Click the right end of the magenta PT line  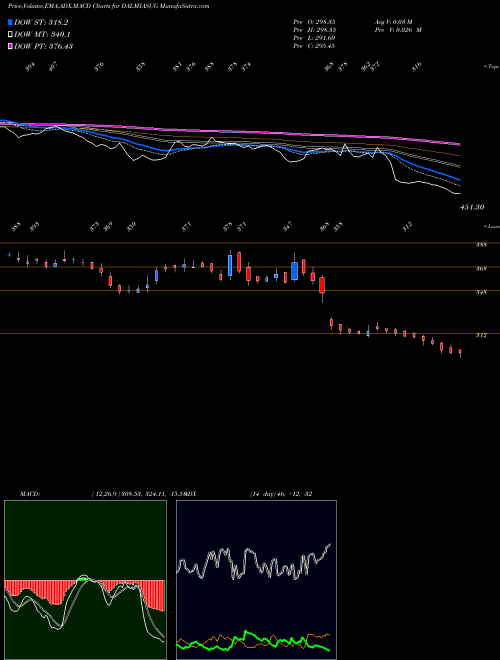coord(460,144)
